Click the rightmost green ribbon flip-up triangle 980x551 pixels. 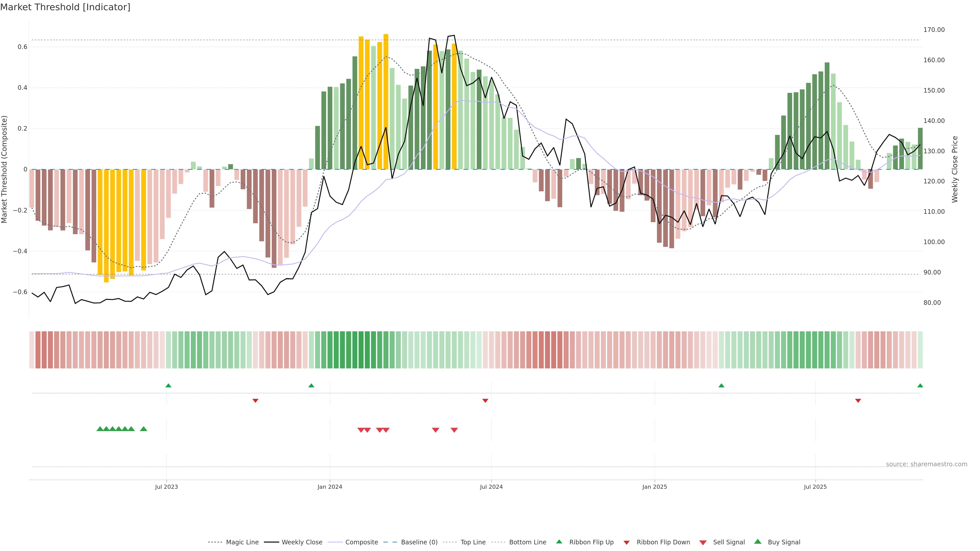tap(920, 386)
